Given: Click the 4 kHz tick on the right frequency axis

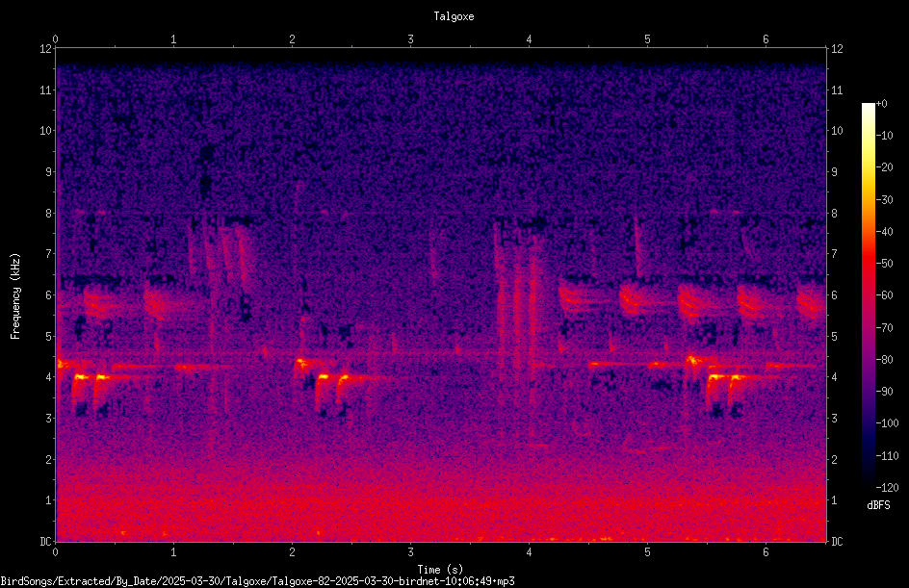Looking at the screenshot, I should (834, 377).
